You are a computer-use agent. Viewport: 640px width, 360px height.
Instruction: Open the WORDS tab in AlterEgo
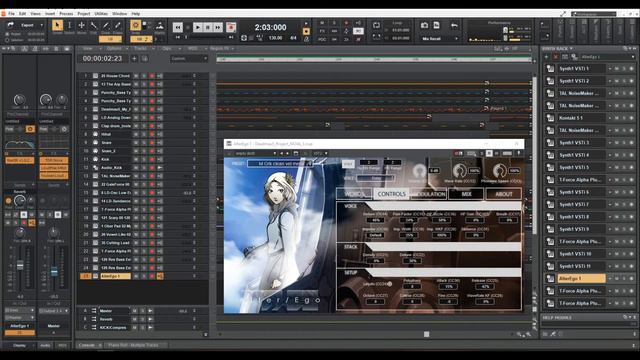coord(354,194)
